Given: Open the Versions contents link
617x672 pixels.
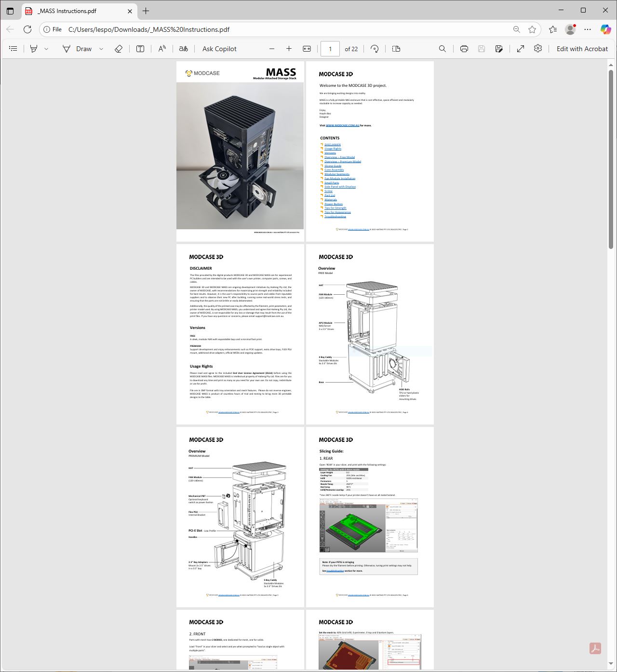Looking at the screenshot, I should click(x=330, y=153).
